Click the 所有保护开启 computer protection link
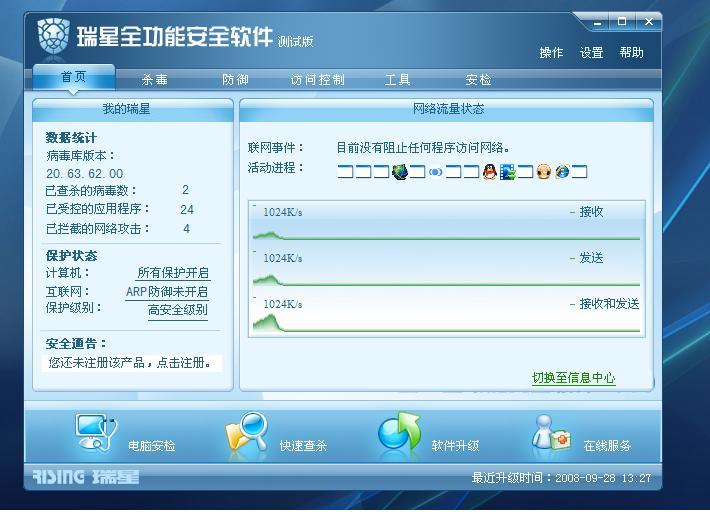Screen dimensions: 710x512 click(173, 273)
